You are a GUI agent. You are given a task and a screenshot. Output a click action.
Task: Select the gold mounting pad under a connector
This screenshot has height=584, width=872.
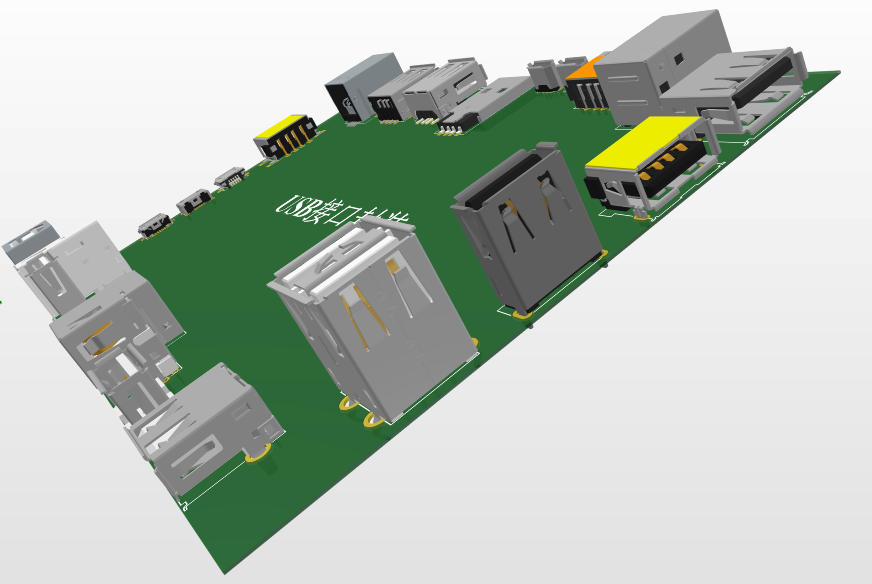[347, 406]
